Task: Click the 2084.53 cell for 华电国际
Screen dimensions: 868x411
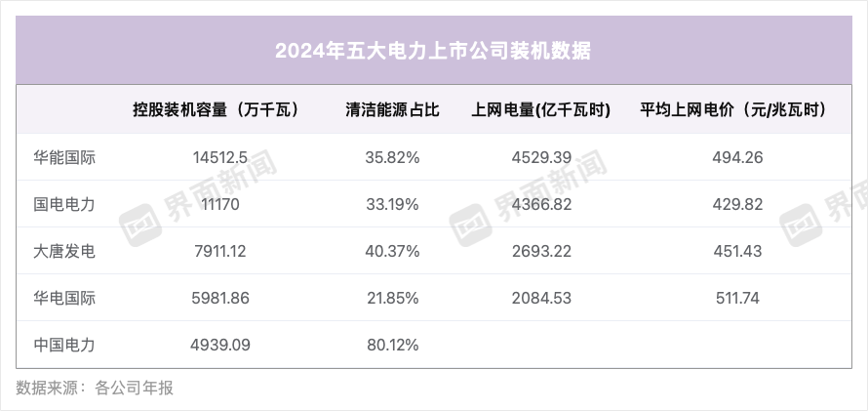Action: (540, 298)
